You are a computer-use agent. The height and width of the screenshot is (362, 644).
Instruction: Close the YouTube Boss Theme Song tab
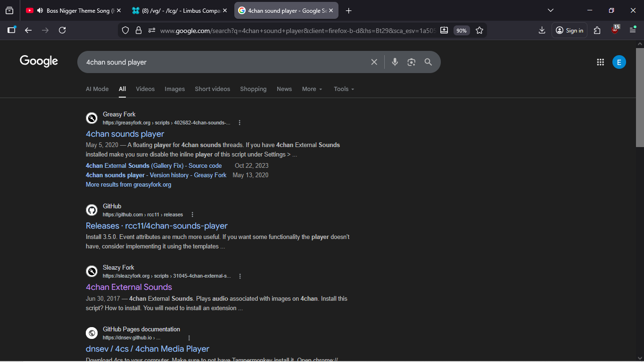coord(118,10)
